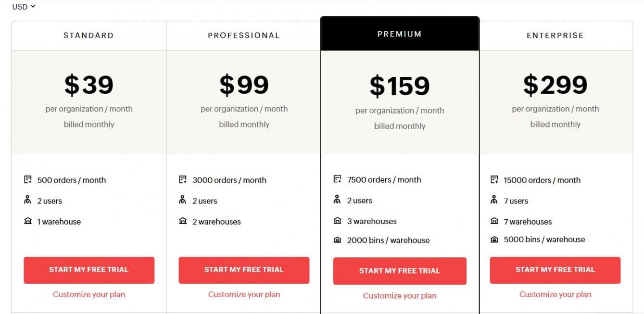Customize your plan under Enterprise
644x314 pixels.
556,294
